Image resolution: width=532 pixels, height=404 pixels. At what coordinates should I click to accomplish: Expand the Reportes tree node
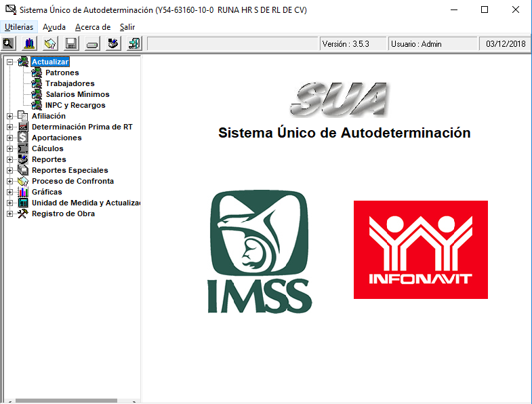point(10,159)
